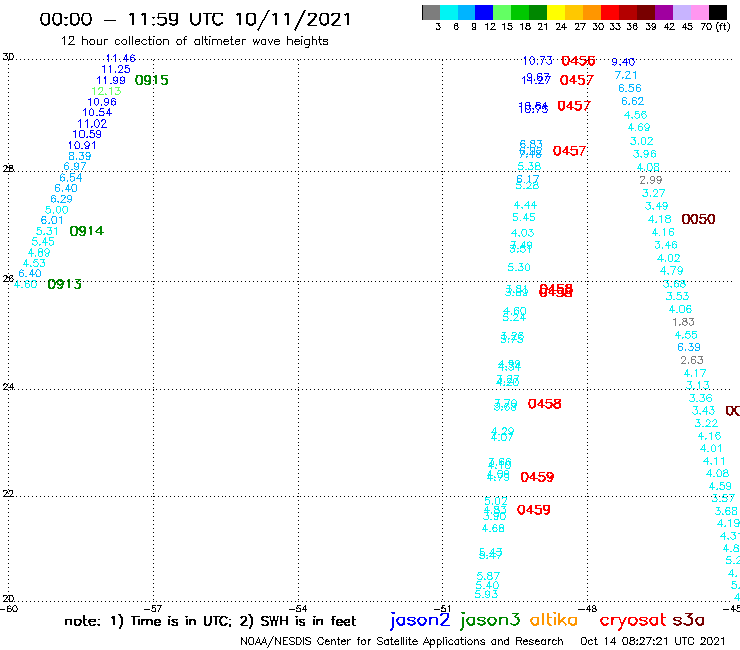Click the wave height value '5.00'
This screenshot has height=650, width=740.
click(x=57, y=210)
